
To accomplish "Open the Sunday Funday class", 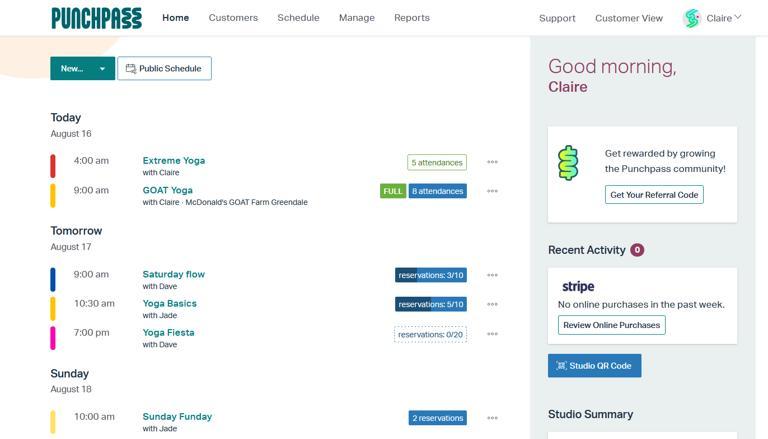I will [177, 416].
